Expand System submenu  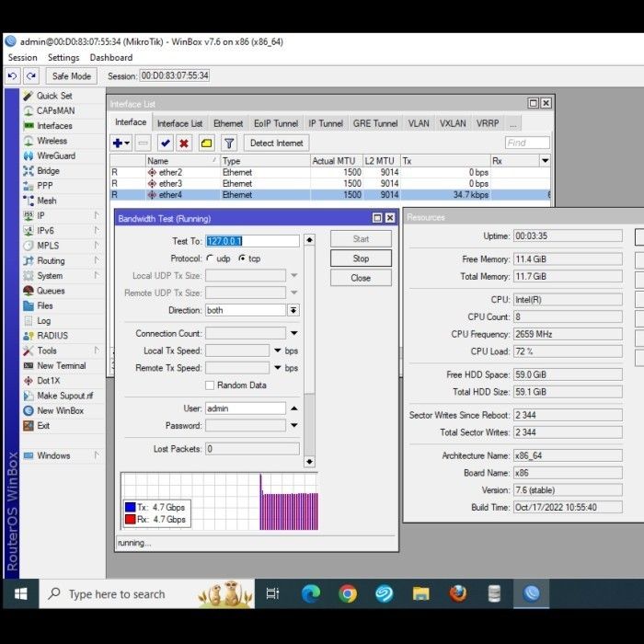point(97,275)
